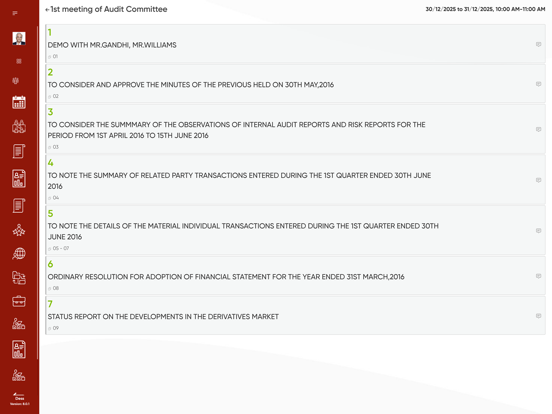Open the briefcase icon in sidebar
The height and width of the screenshot is (414, 552).
19,301
